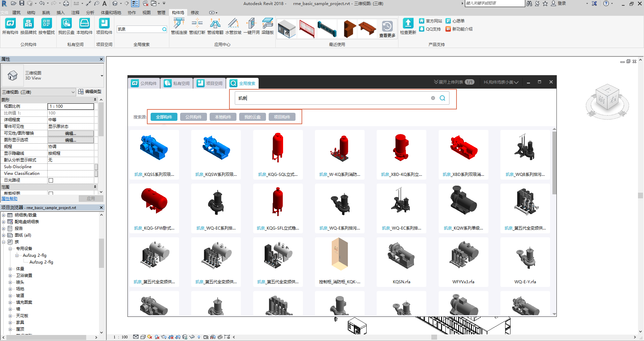This screenshot has height=341, width=644.
Task: Click 编辑 button for 图形显示选项
Action: pos(71,140)
